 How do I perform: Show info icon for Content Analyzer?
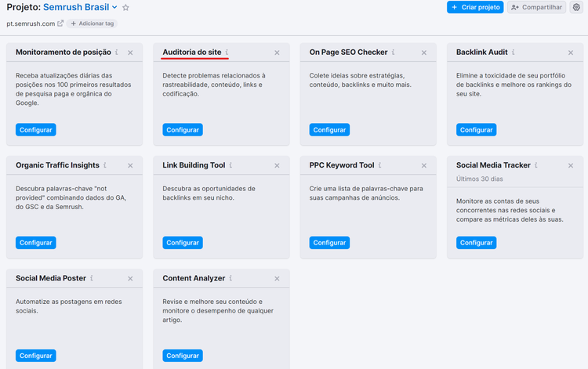pyautogui.click(x=230, y=278)
